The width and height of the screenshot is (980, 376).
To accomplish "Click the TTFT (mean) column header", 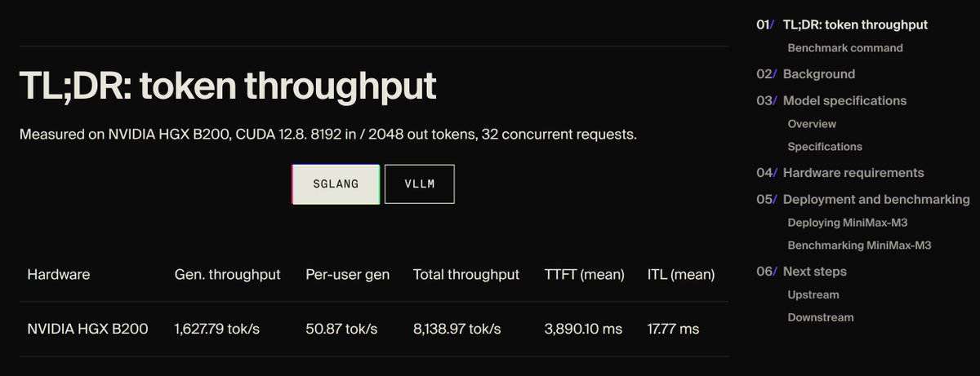I will (585, 275).
